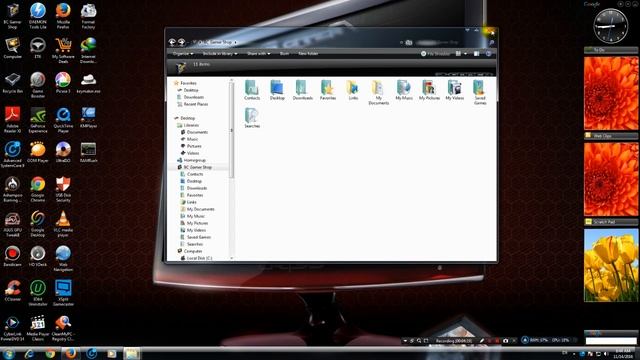Open the Favorites folder icon in file pane
This screenshot has height=360, width=640.
click(328, 90)
